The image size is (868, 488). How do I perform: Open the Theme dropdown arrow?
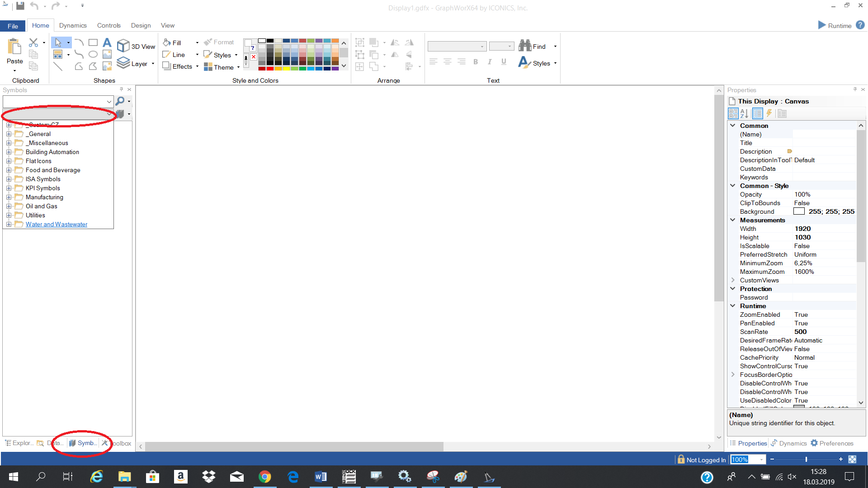pos(238,67)
